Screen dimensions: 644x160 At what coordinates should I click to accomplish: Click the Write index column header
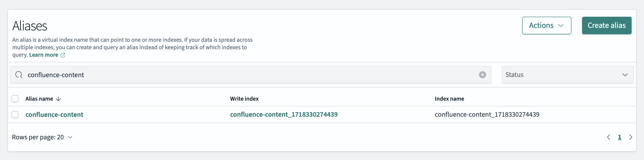[x=244, y=99]
